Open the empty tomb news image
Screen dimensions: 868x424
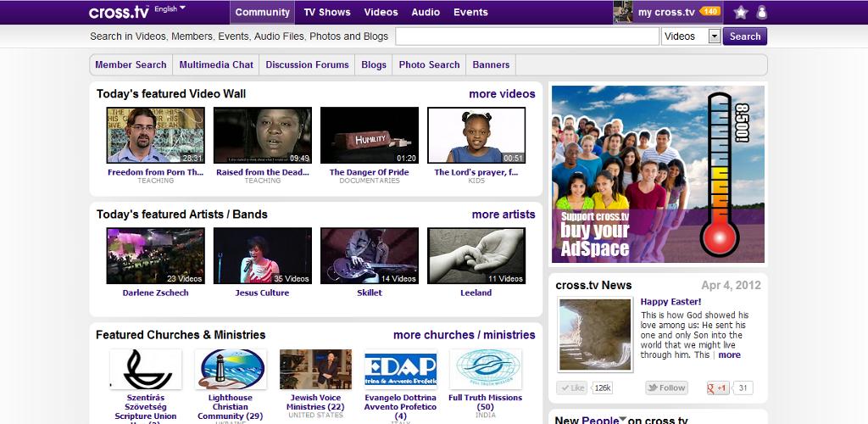(x=595, y=334)
